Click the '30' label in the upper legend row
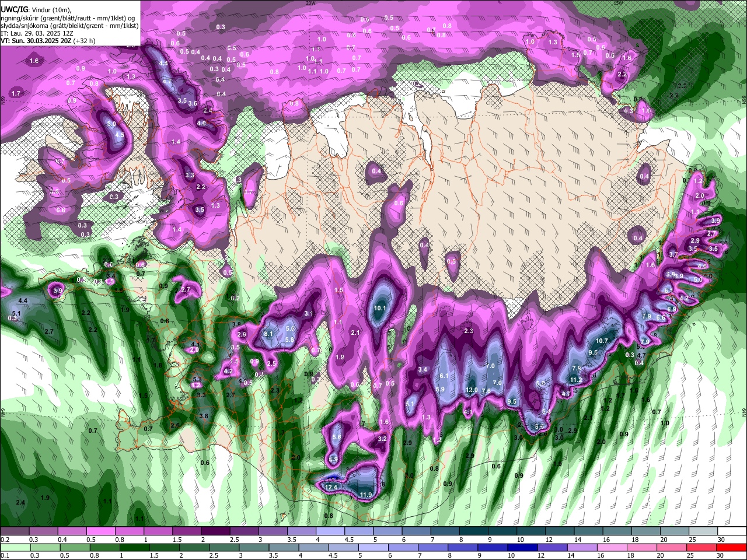The width and height of the screenshot is (747, 560). tap(721, 540)
